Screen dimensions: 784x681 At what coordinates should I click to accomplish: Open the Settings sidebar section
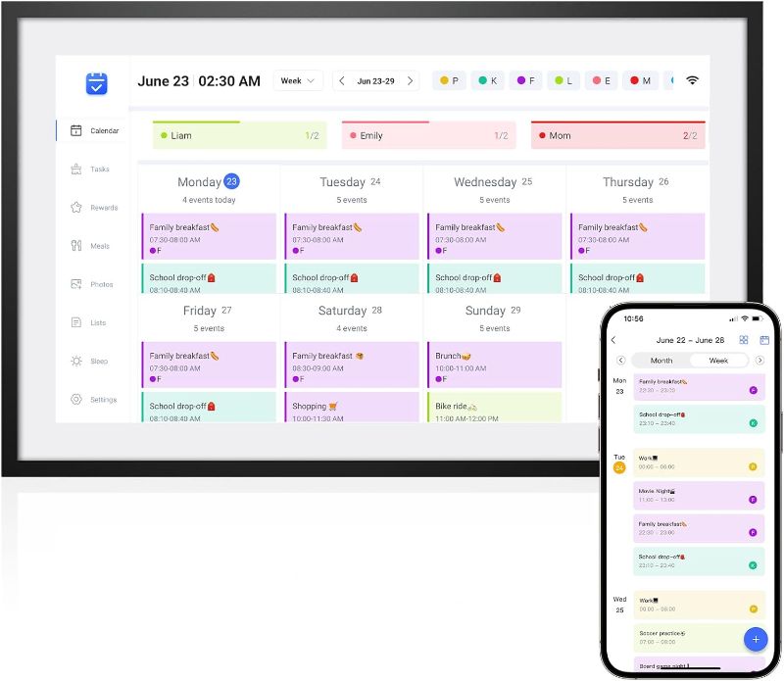(x=93, y=400)
